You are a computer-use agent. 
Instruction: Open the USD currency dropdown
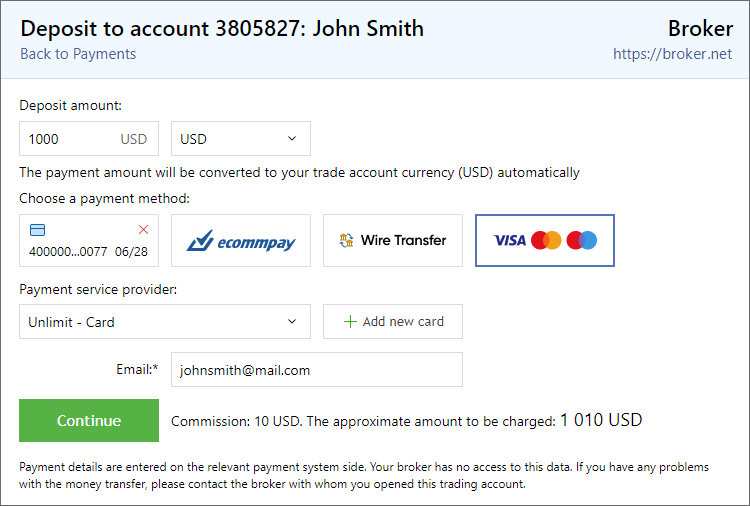pos(240,139)
